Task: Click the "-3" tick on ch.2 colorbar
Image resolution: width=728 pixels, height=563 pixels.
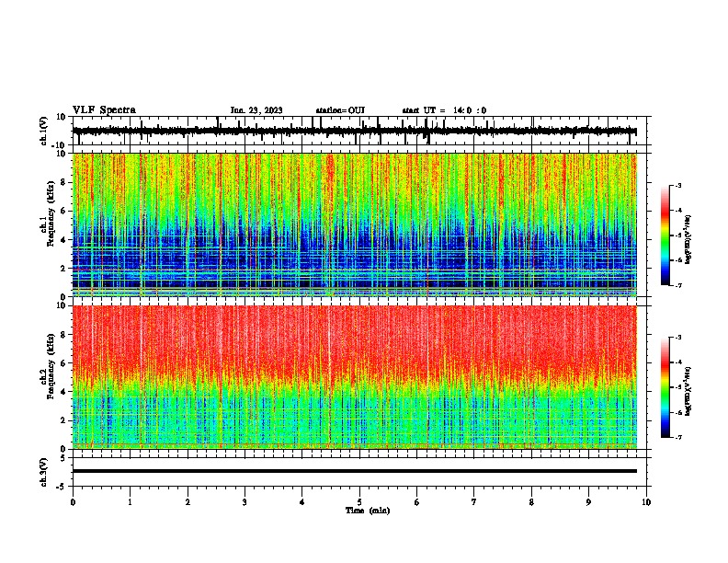Action: coord(677,338)
